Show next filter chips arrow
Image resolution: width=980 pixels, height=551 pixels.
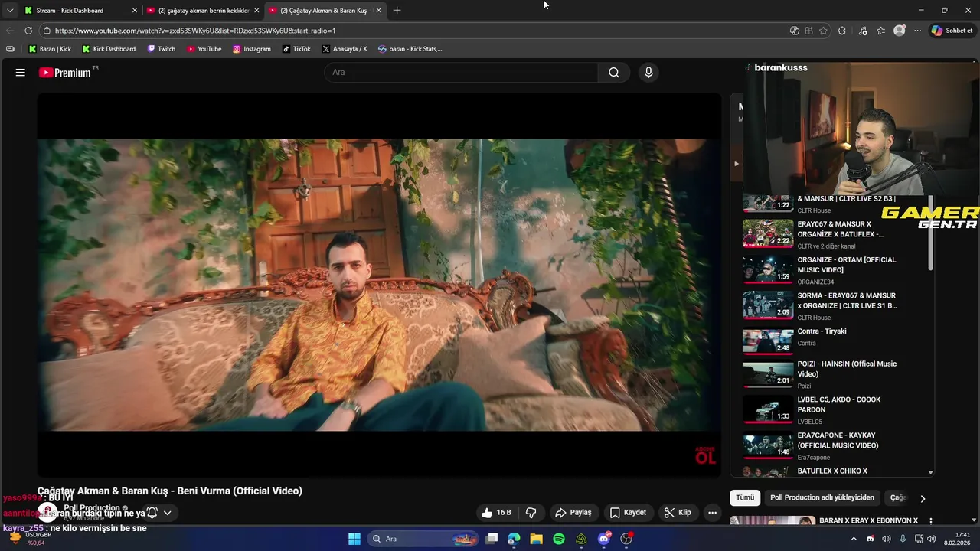(x=923, y=498)
